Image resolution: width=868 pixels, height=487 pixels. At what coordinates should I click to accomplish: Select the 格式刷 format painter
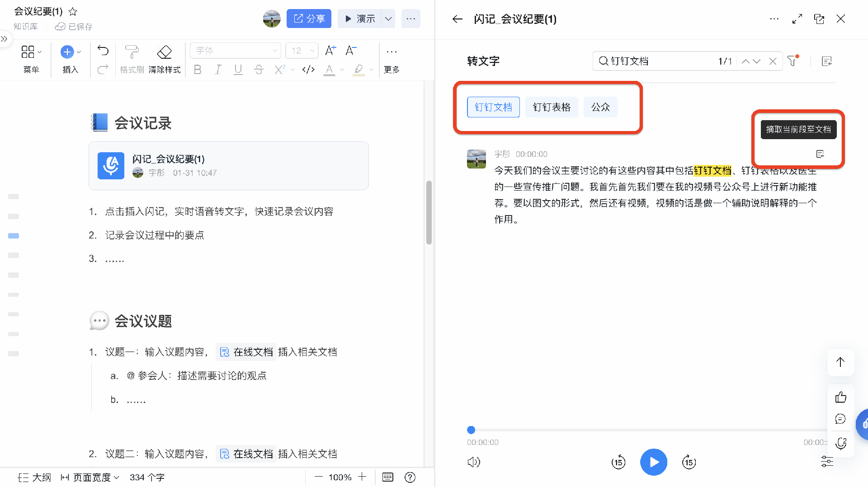click(x=132, y=59)
